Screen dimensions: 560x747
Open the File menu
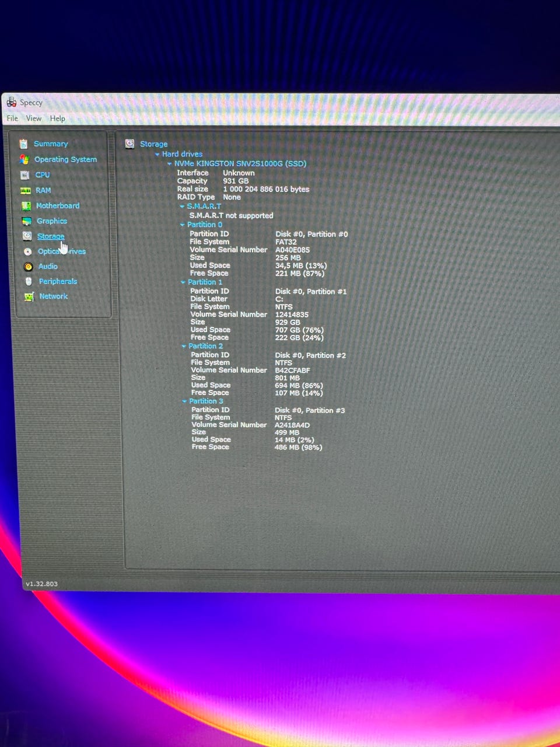[x=12, y=118]
